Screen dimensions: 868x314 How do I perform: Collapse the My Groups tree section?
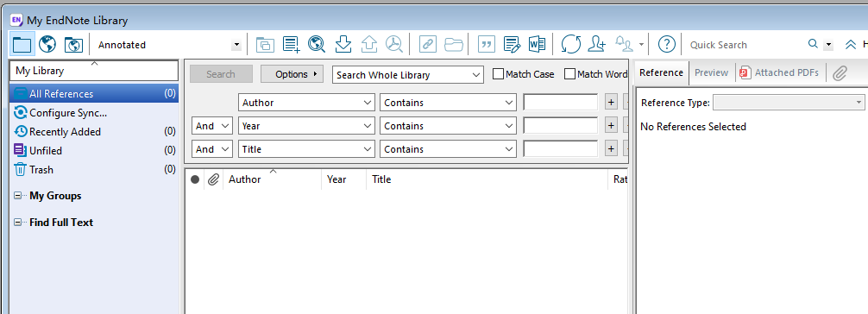coord(18,196)
